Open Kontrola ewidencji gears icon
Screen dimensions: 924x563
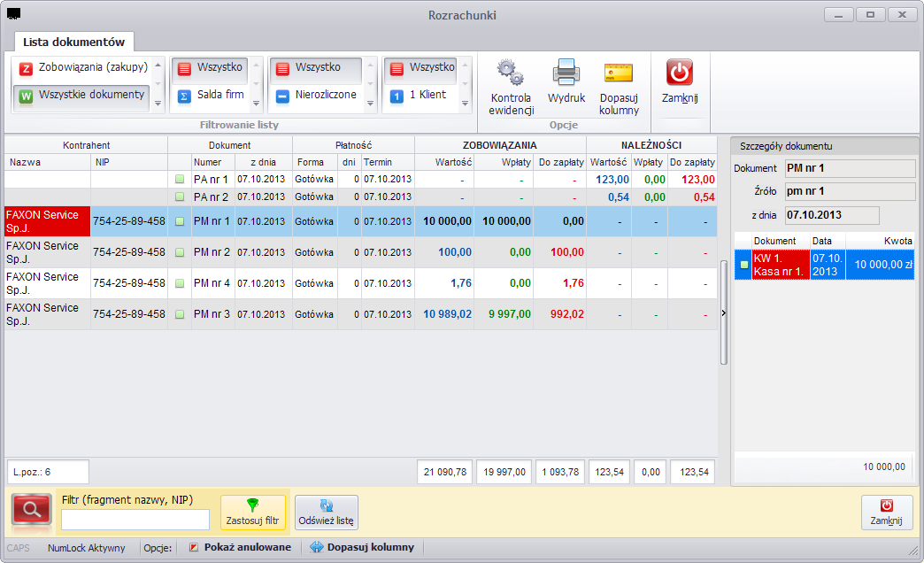point(511,73)
